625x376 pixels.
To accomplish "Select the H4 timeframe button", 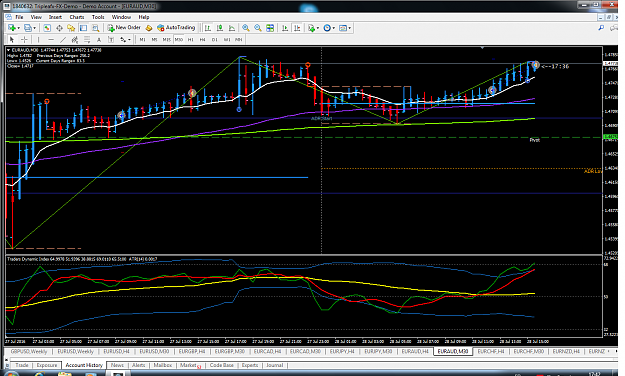I will point(202,39).
